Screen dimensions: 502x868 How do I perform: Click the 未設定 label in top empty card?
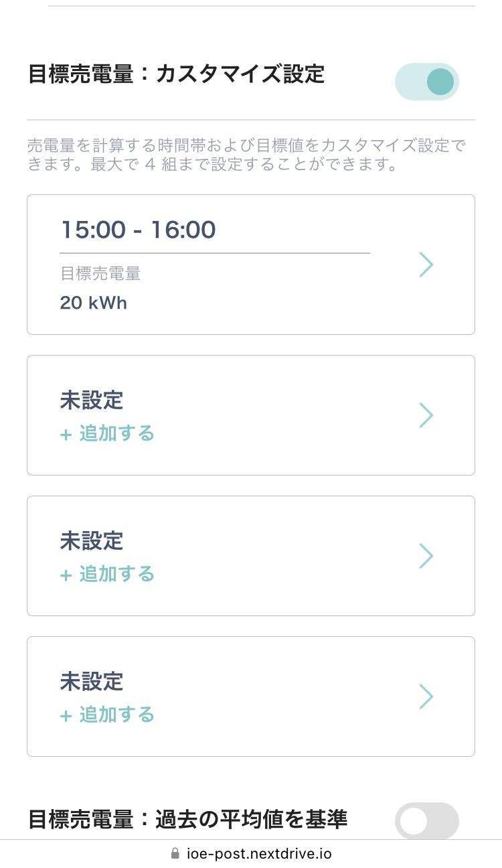point(92,401)
